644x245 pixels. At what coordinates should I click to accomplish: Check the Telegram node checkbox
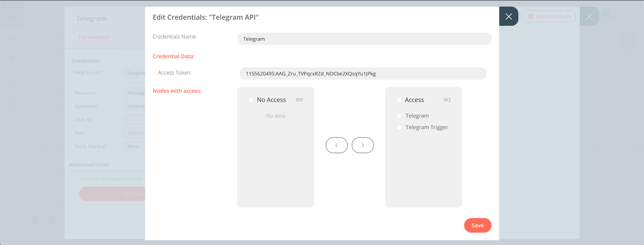pos(399,116)
